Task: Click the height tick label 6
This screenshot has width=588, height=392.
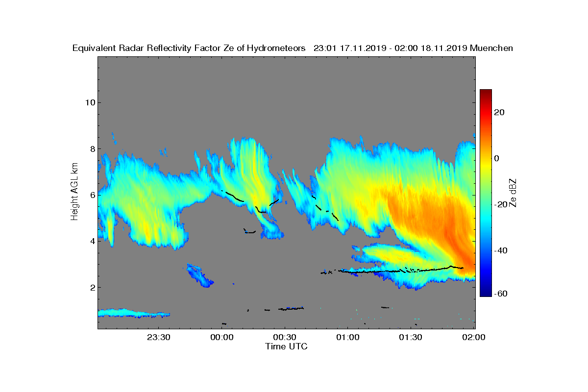Action: 92,195
